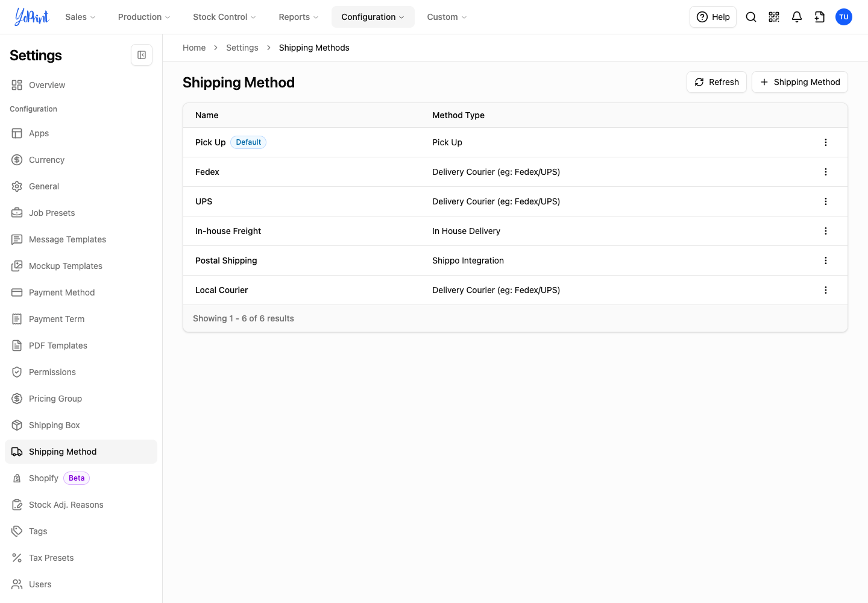Add a new Shipping Method

[x=800, y=82]
